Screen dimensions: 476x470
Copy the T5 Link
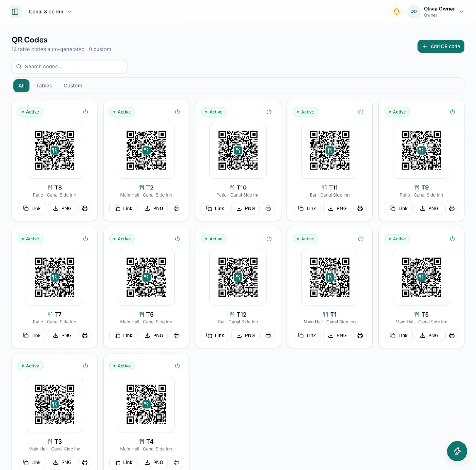coord(399,335)
